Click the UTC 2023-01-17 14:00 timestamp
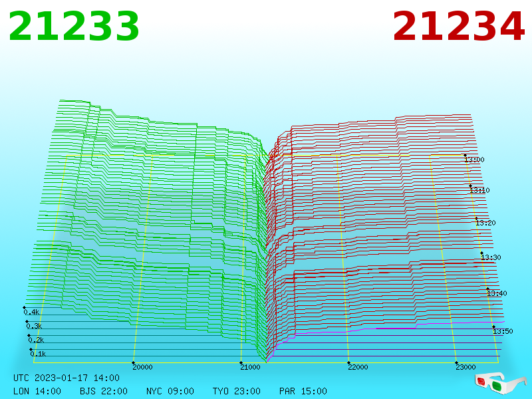Image resolution: width=532 pixels, height=399 pixels. tap(66, 378)
